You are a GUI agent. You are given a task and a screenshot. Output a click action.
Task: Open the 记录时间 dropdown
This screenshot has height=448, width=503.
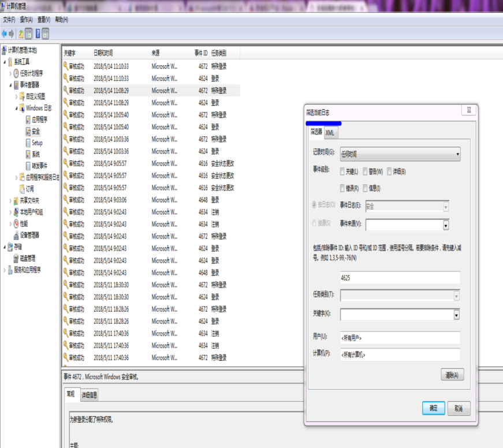(x=400, y=154)
